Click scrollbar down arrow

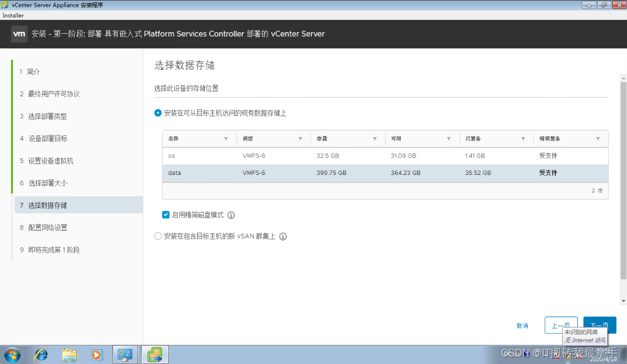(624, 301)
